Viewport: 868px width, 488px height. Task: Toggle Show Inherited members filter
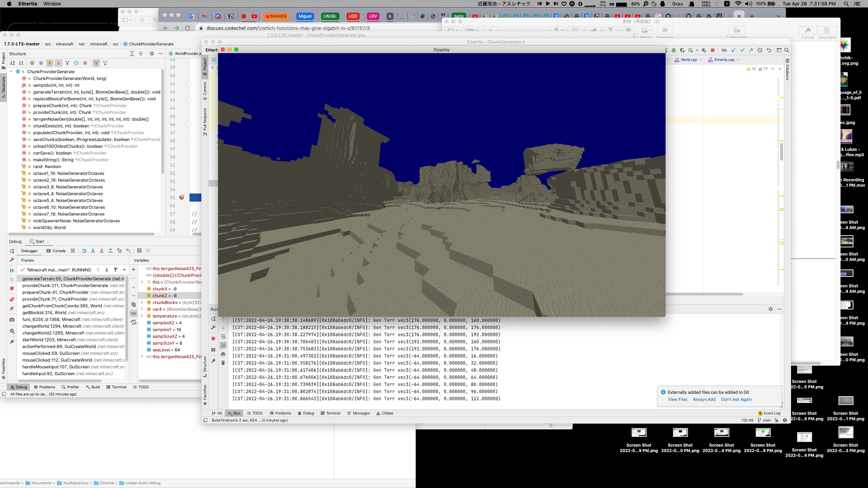(x=32, y=63)
